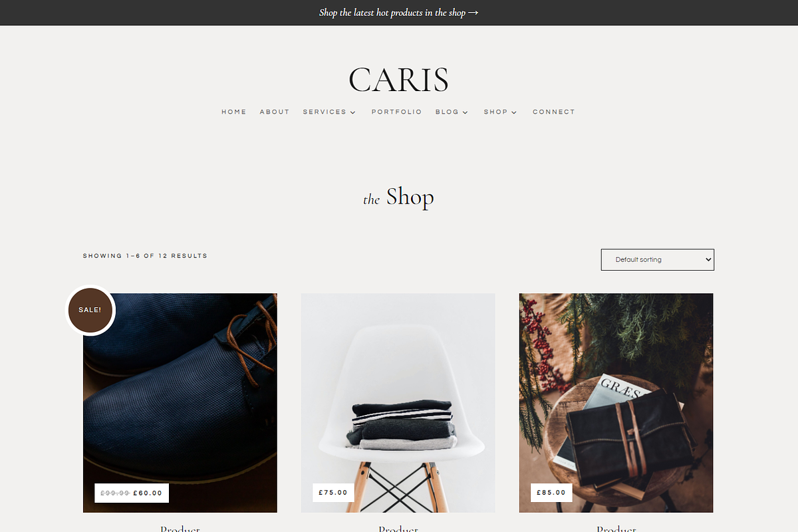Click the Services menu chevron arrow

[x=353, y=112]
